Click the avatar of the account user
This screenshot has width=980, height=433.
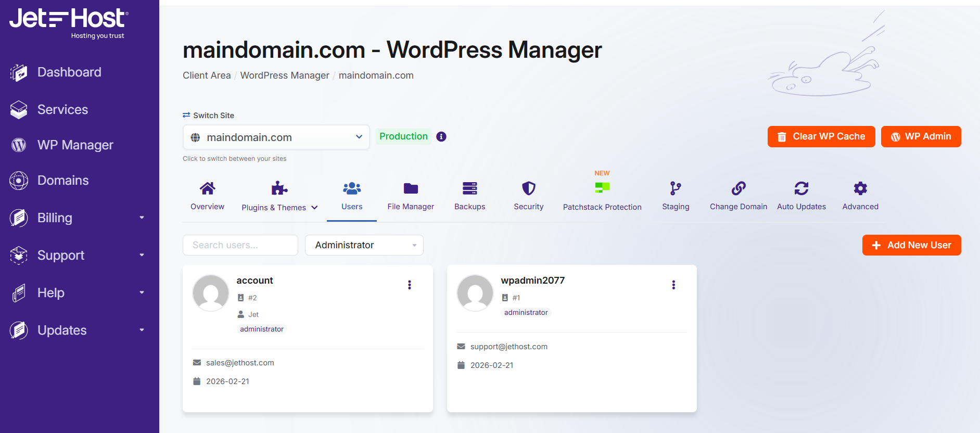(x=211, y=293)
